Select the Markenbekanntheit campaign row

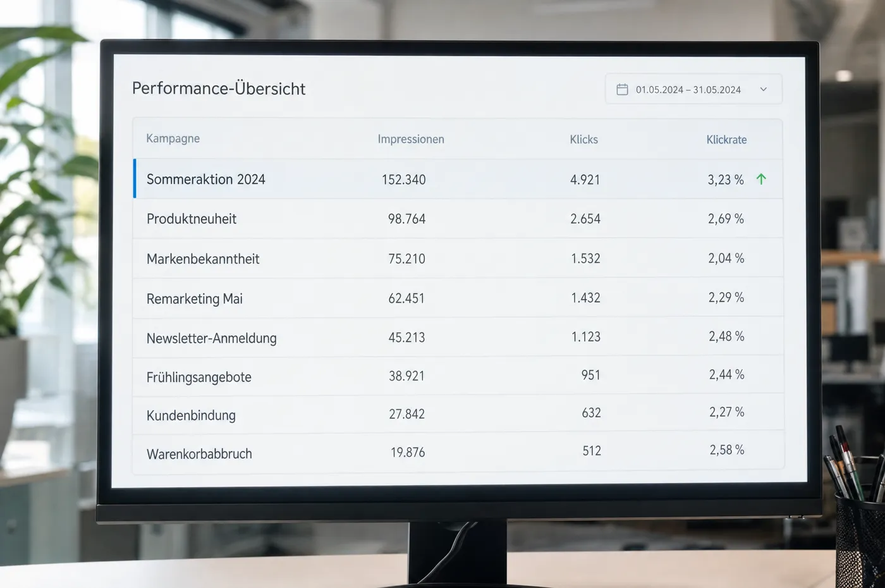458,258
